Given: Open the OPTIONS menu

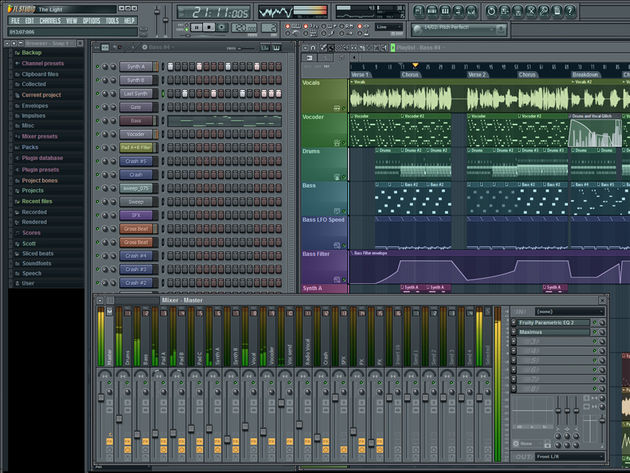Looking at the screenshot, I should [x=92, y=20].
